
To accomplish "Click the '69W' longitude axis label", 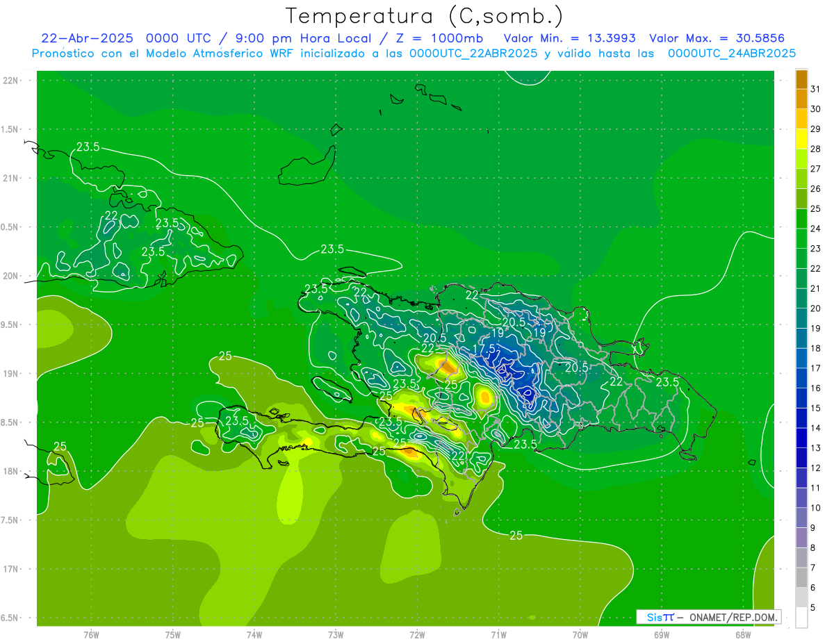I will (662, 634).
